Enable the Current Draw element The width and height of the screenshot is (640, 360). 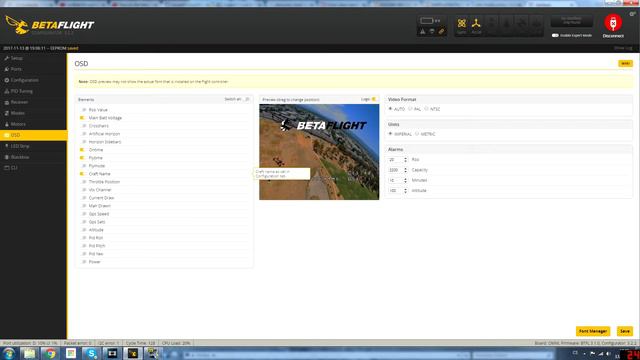(x=83, y=198)
